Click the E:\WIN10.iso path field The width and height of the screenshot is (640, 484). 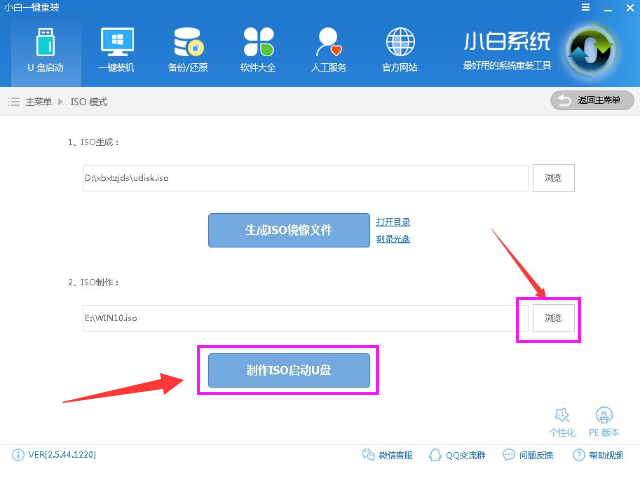pos(298,318)
